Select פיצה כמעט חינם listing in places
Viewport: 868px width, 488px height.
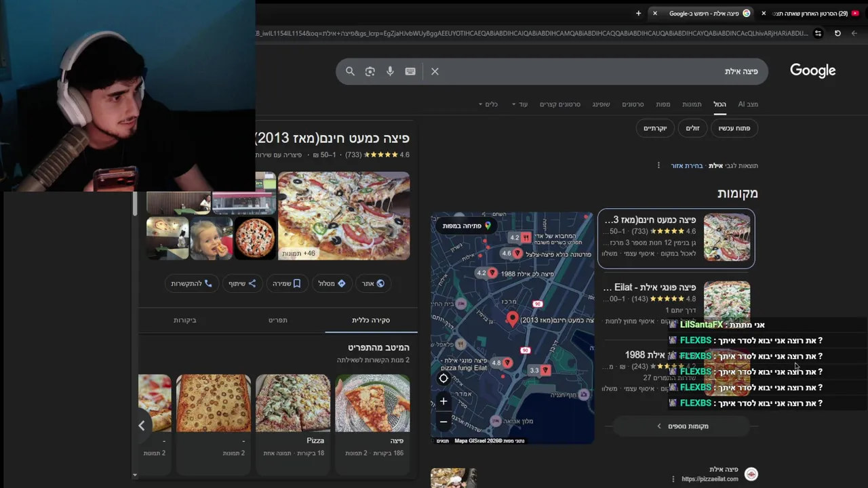[676, 239]
